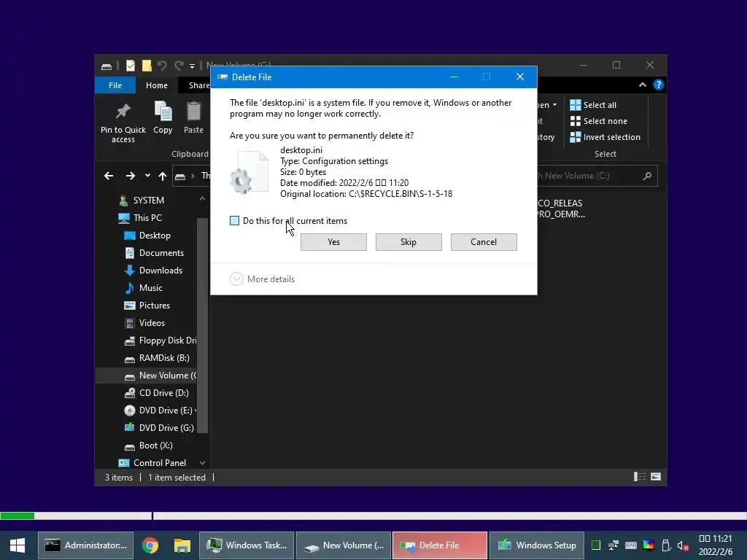This screenshot has width=747, height=560.
Task: Click New folder icon in title bar
Action: [146, 65]
